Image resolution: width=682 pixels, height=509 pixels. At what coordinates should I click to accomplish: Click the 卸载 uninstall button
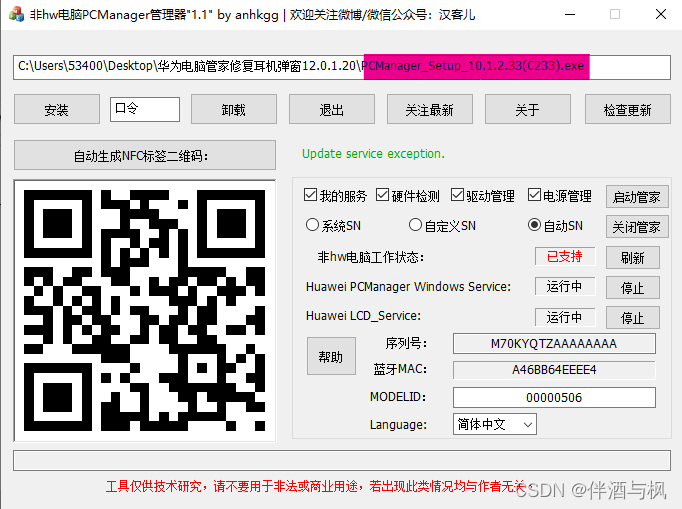pos(234,110)
